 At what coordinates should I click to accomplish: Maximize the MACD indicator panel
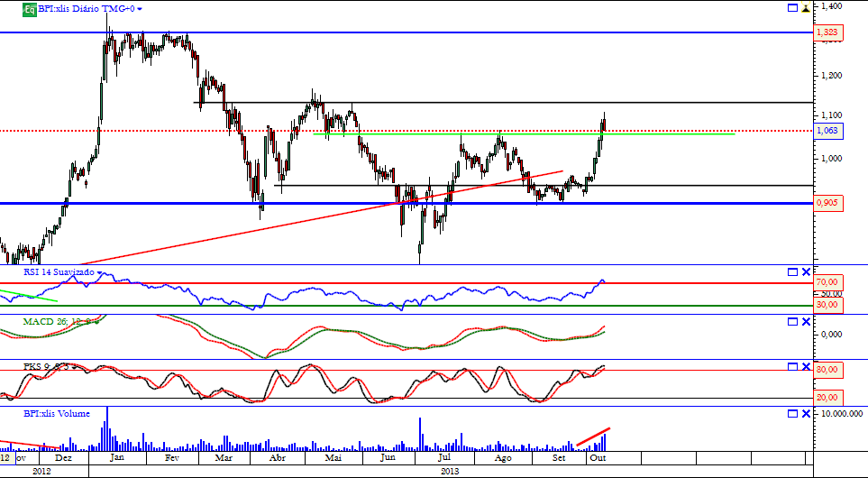click(x=792, y=322)
